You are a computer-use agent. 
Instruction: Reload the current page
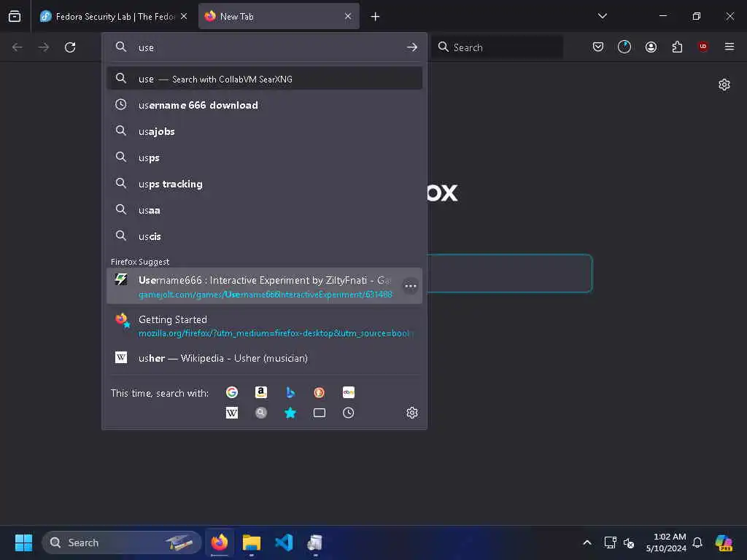tap(70, 47)
